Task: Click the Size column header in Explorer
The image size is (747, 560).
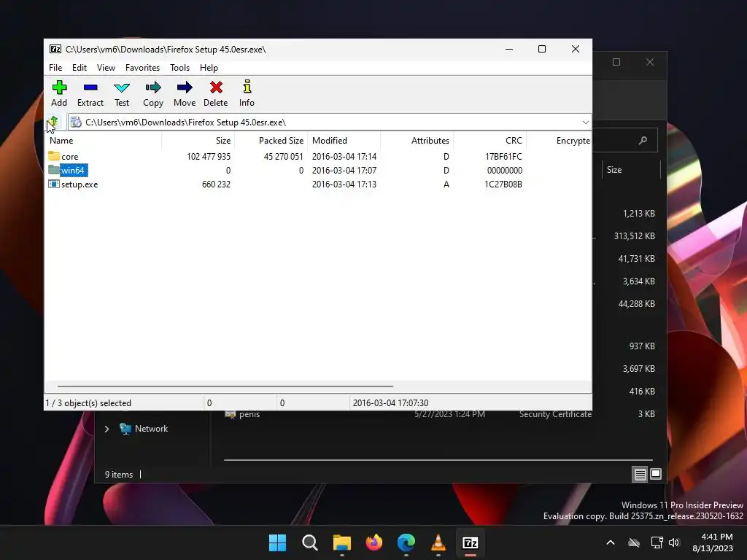Action: 631,170
